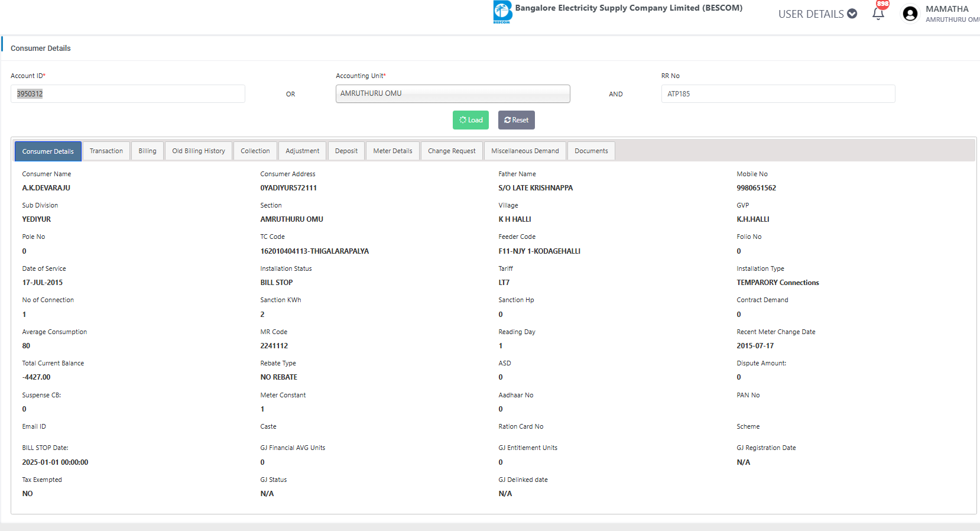
Task: Click the village K H HALLI
Action: click(515, 219)
